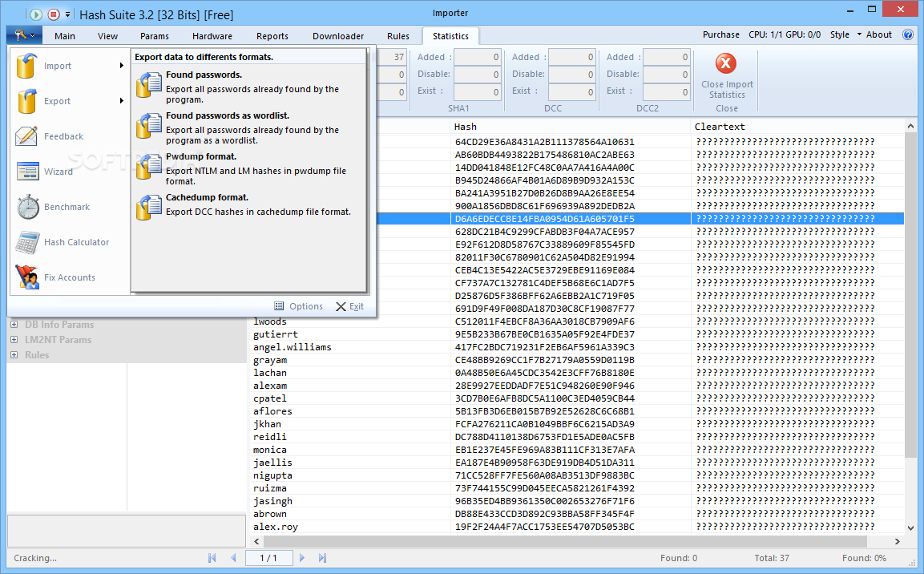Click the Stop attack icon in title bar
Image resolution: width=924 pixels, height=574 pixels.
click(x=54, y=14)
